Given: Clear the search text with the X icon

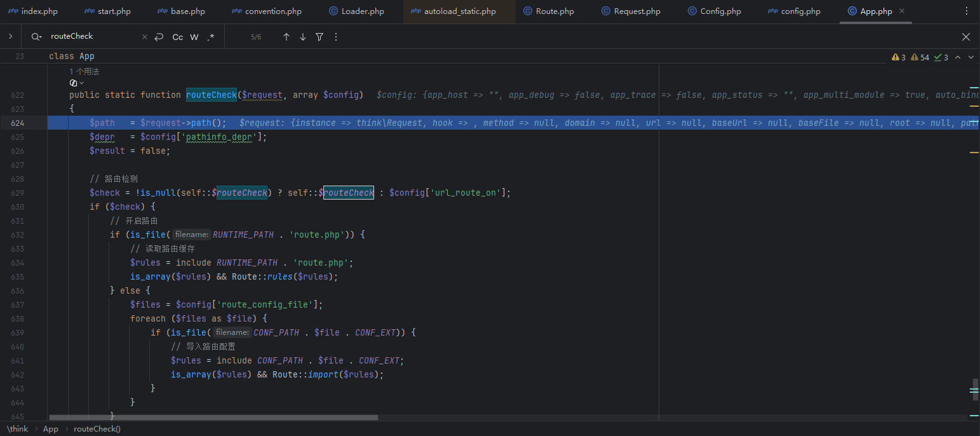Looking at the screenshot, I should click(144, 37).
